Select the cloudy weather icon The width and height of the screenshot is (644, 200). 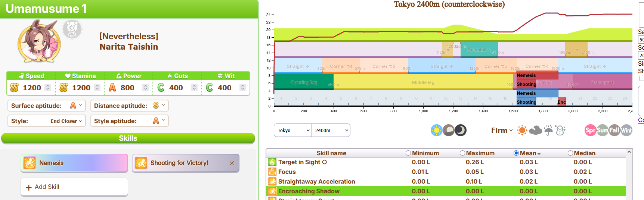(x=535, y=130)
